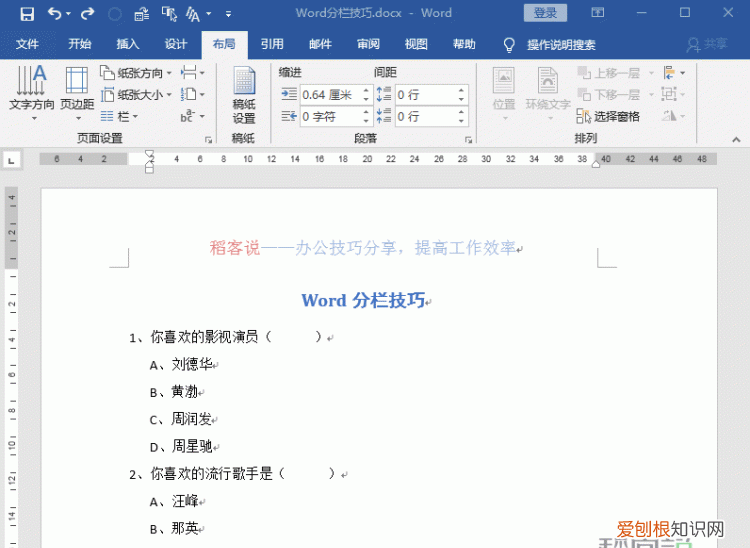Image resolution: width=750 pixels, height=548 pixels.
Task: Switch to the 视图 tab
Action: pos(416,44)
